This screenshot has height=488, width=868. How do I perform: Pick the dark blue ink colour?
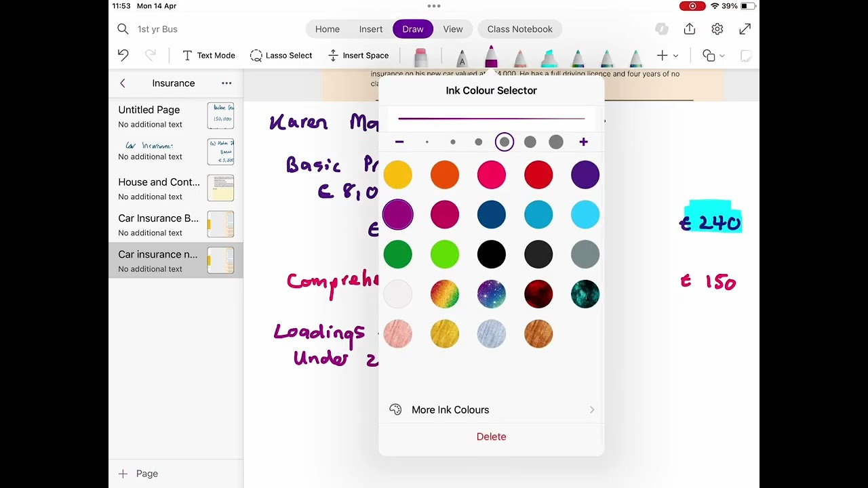click(492, 215)
